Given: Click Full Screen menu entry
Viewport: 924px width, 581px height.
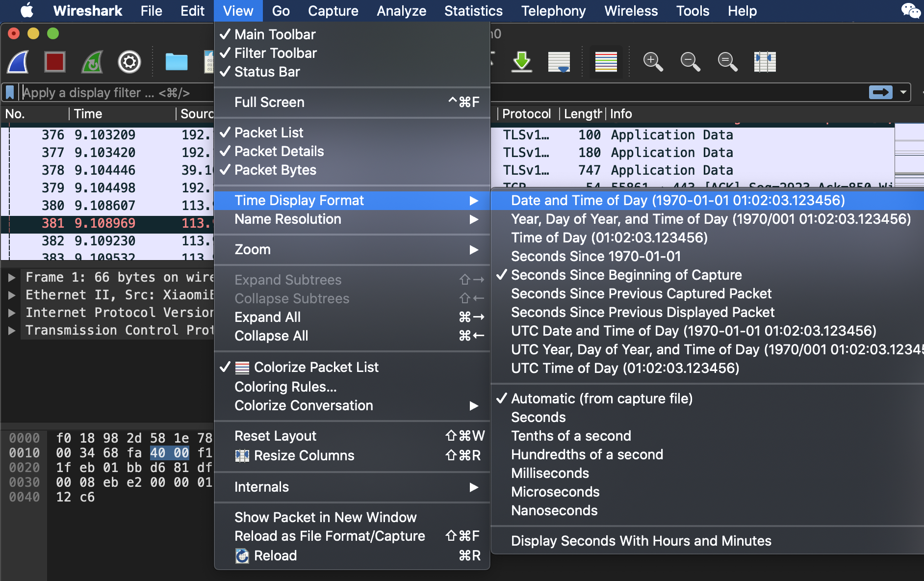Looking at the screenshot, I should coord(352,102).
